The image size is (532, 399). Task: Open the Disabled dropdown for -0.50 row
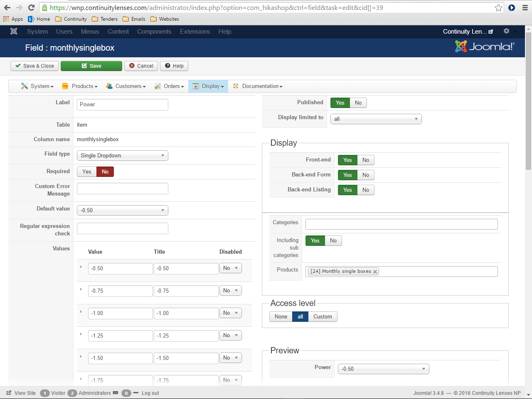coord(231,268)
